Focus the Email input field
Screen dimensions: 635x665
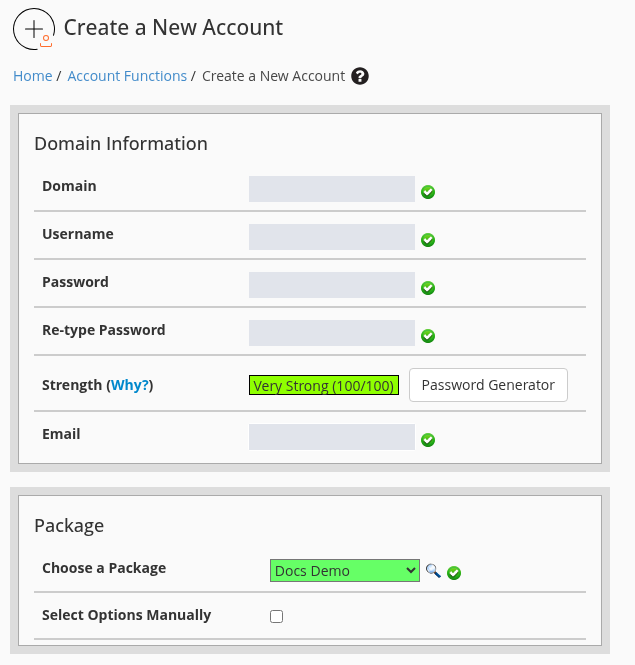coord(332,437)
